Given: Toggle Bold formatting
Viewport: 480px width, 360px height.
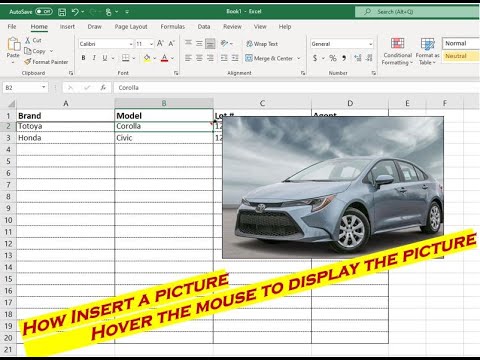Looking at the screenshot, I should 83,58.
